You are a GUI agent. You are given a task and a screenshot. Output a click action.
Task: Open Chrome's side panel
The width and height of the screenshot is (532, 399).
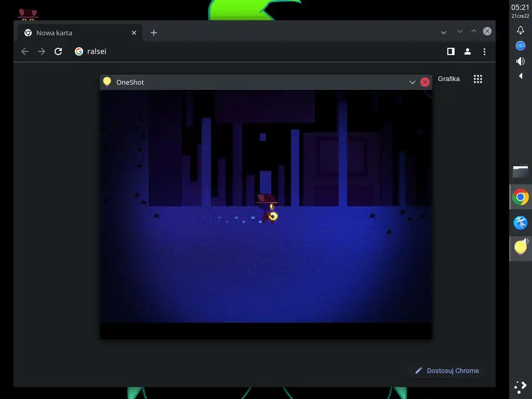[x=450, y=51]
